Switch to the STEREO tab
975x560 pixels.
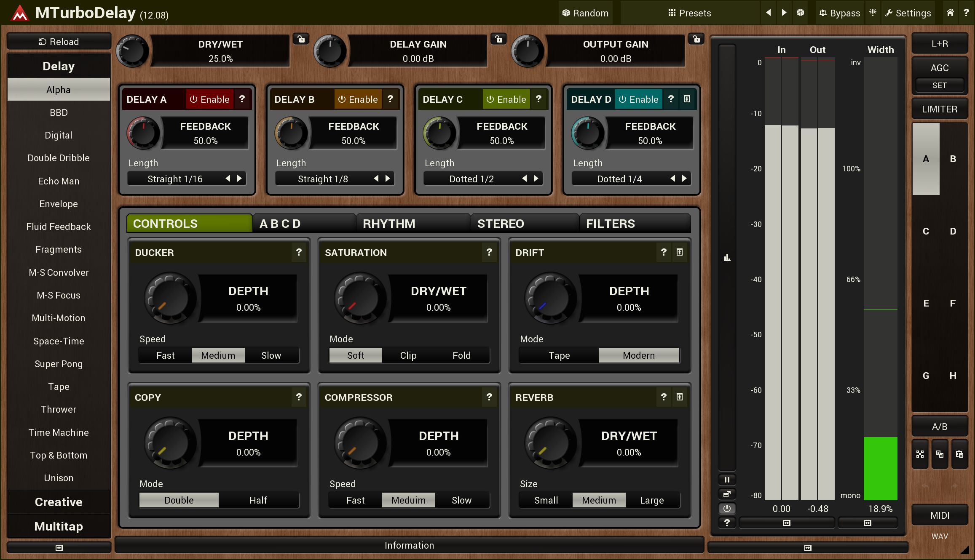pos(525,223)
